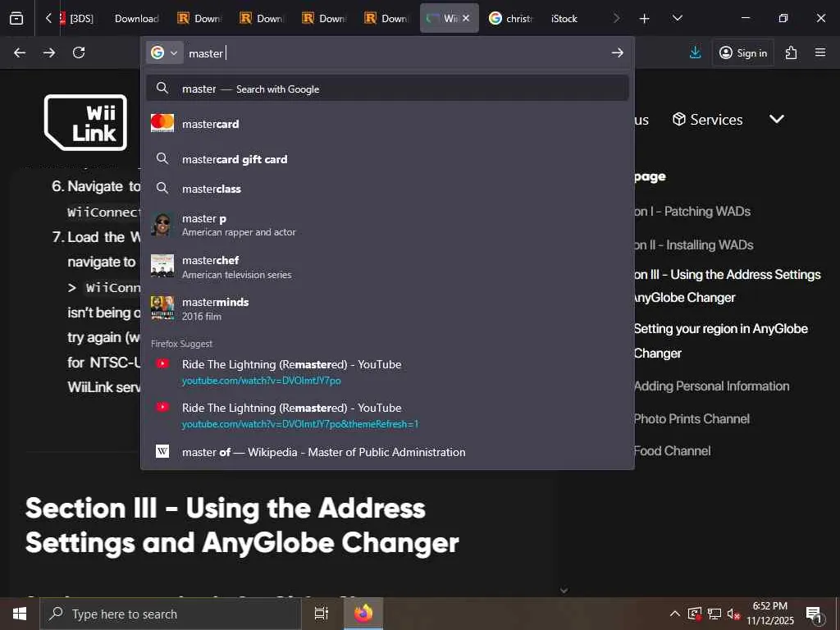Image resolution: width=840 pixels, height=630 pixels.
Task: Open a new tab with plus button
Action: coord(645,19)
